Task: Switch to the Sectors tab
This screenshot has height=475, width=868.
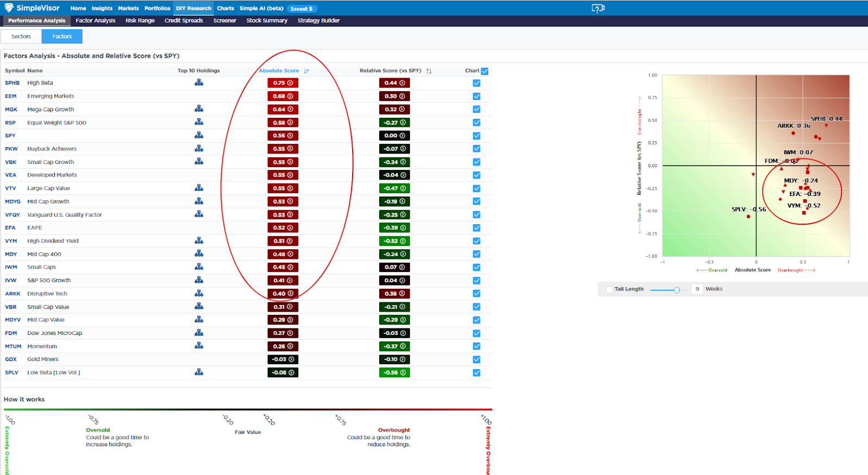Action: click(21, 36)
